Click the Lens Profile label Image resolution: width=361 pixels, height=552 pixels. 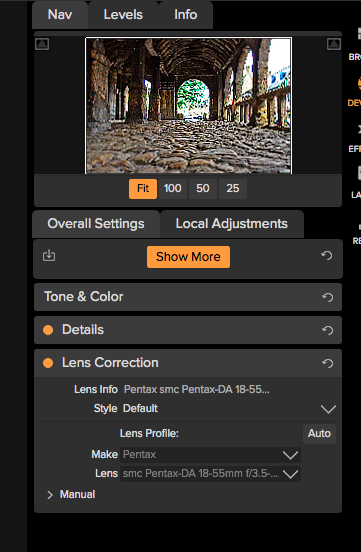click(x=149, y=434)
